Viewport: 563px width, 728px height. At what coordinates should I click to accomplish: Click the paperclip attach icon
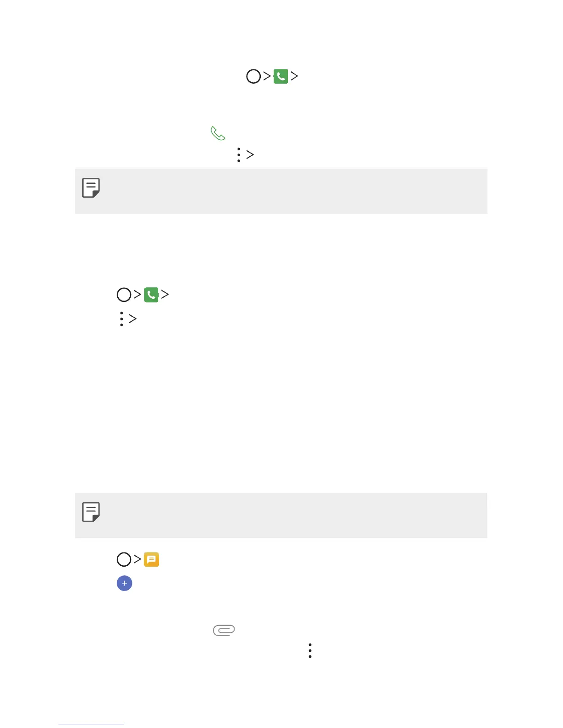pyautogui.click(x=224, y=630)
